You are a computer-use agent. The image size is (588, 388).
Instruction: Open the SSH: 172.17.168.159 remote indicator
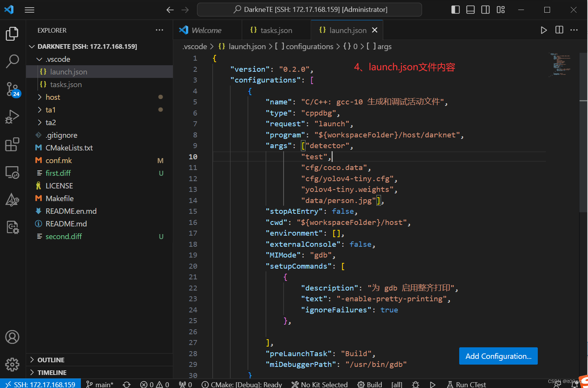(40, 384)
